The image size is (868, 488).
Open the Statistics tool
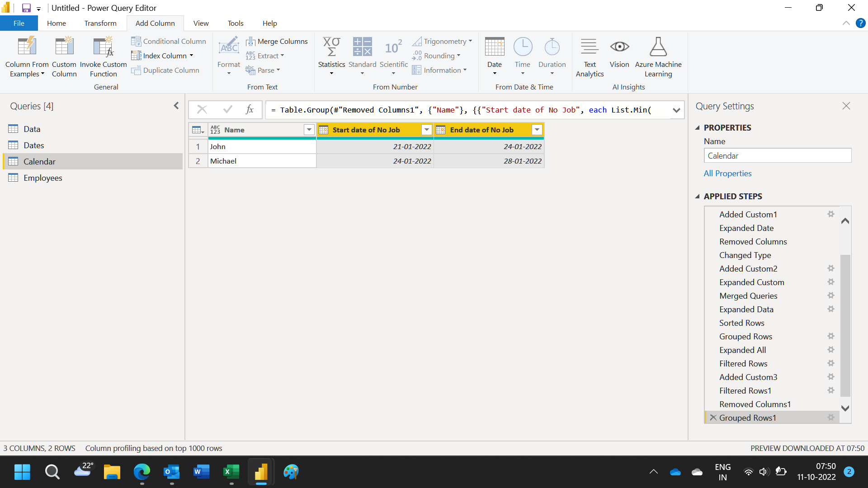[x=331, y=56]
